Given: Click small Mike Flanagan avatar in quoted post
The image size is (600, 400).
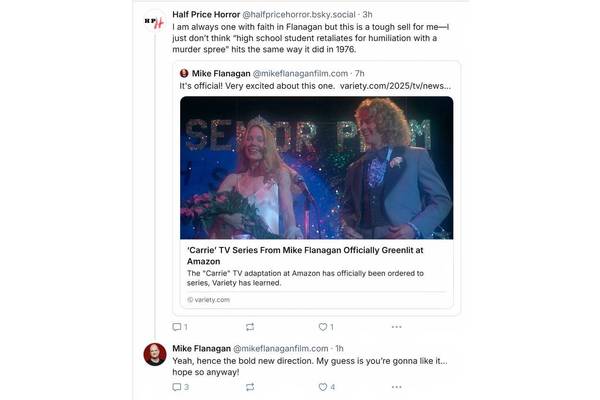Looking at the screenshot, I should click(x=184, y=73).
